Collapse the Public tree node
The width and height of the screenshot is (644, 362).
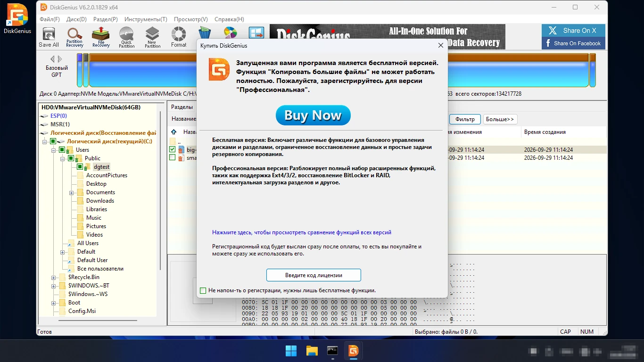(63, 158)
